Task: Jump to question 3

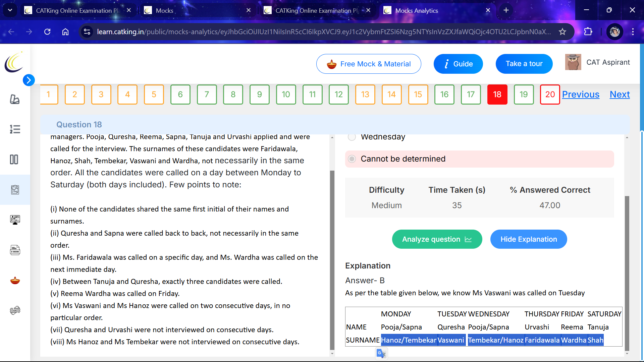Action: (x=101, y=95)
